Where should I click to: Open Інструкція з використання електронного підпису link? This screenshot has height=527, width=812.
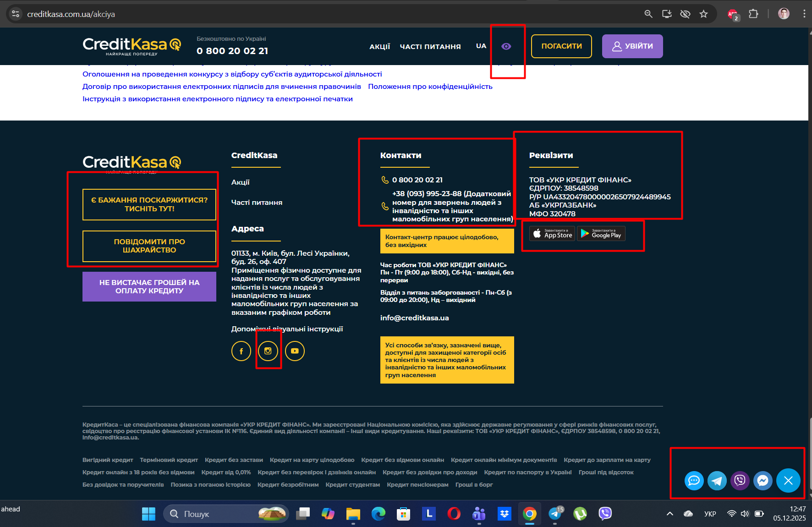pos(218,99)
